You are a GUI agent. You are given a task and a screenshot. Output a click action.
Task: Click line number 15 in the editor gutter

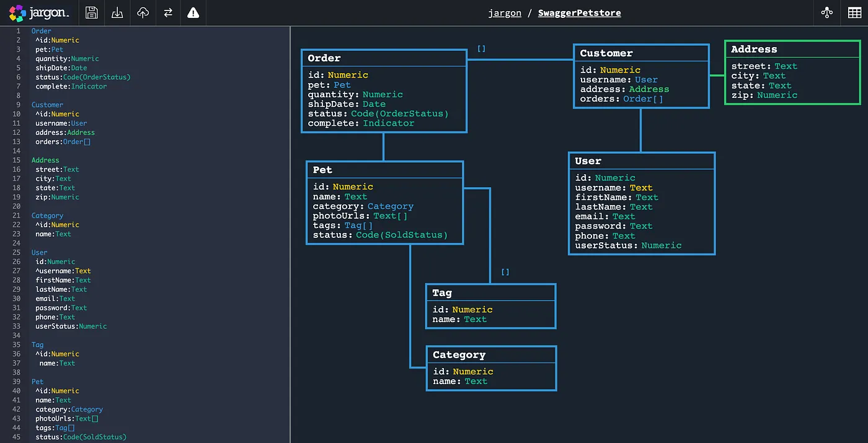tap(17, 160)
